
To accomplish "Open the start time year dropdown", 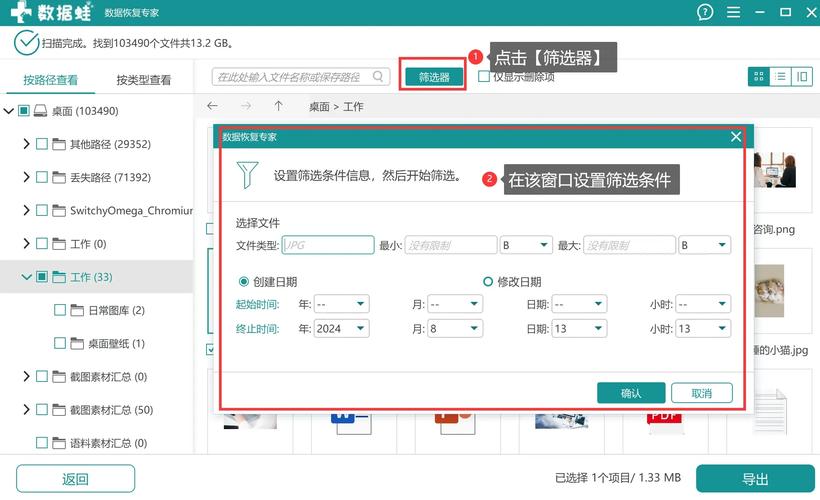I will [341, 304].
